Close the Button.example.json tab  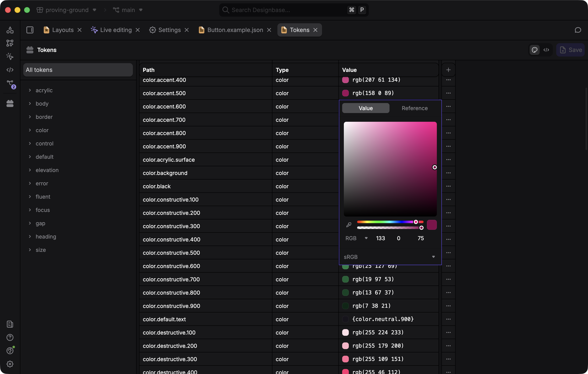click(x=269, y=30)
